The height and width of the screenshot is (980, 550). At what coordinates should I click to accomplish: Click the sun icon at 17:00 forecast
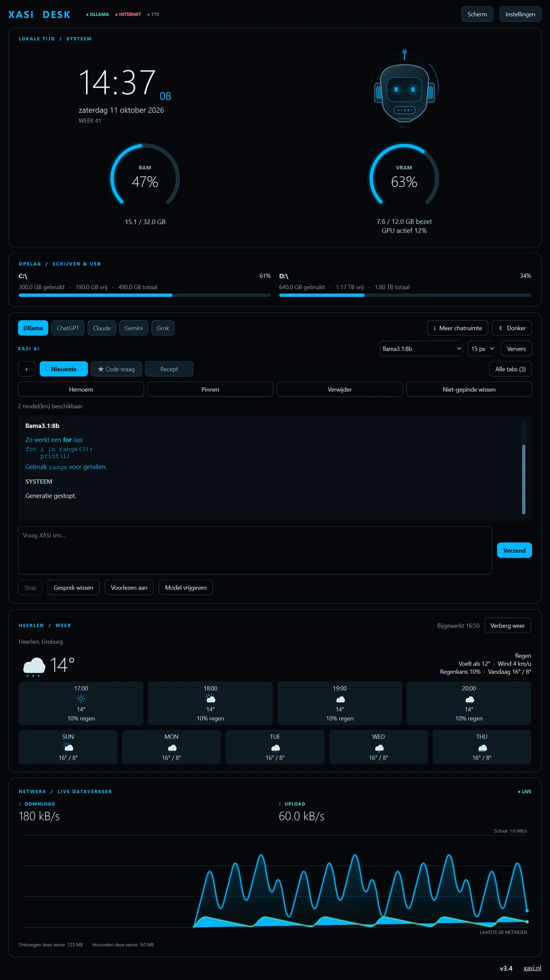tap(81, 699)
